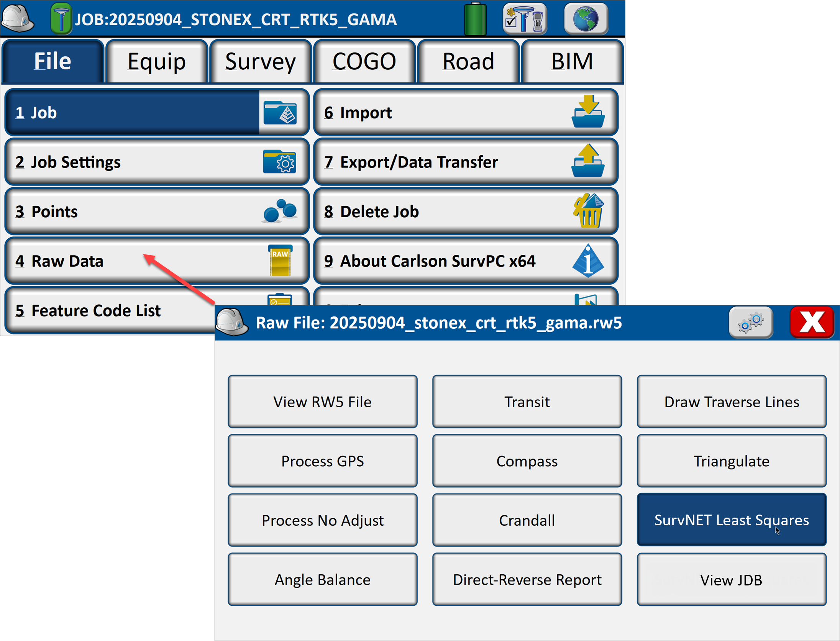The image size is (840, 641).
Task: Open the 1 Job menu item
Action: [157, 113]
